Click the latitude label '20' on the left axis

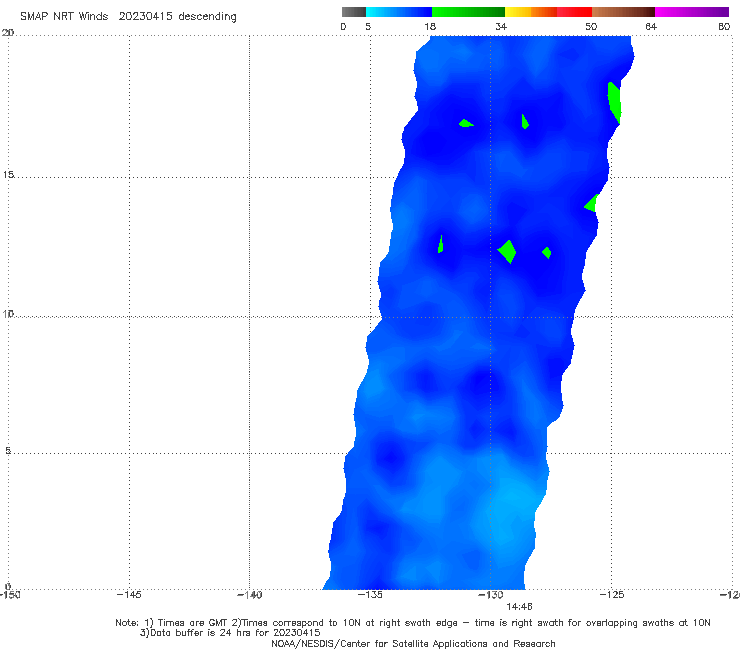coord(8,32)
